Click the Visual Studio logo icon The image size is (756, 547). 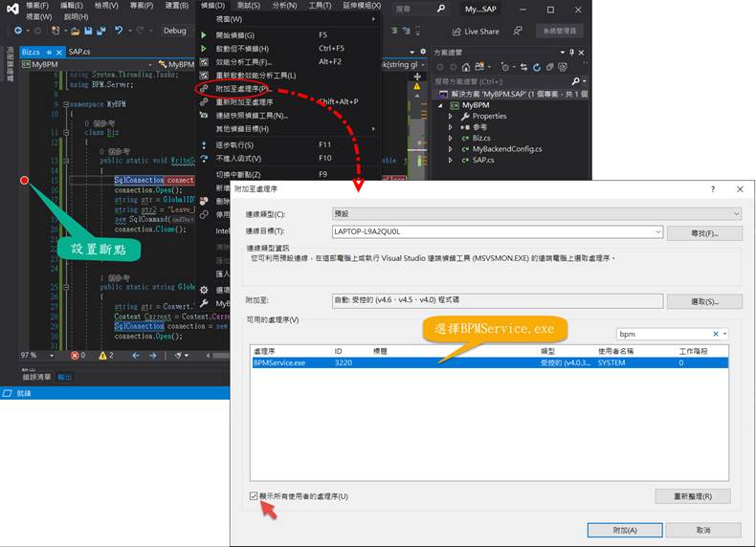click(12, 9)
